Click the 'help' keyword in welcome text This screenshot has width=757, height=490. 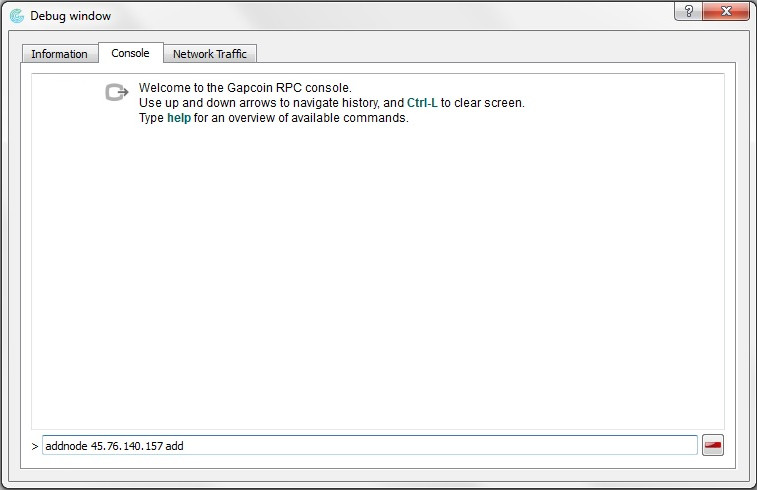tap(179, 118)
